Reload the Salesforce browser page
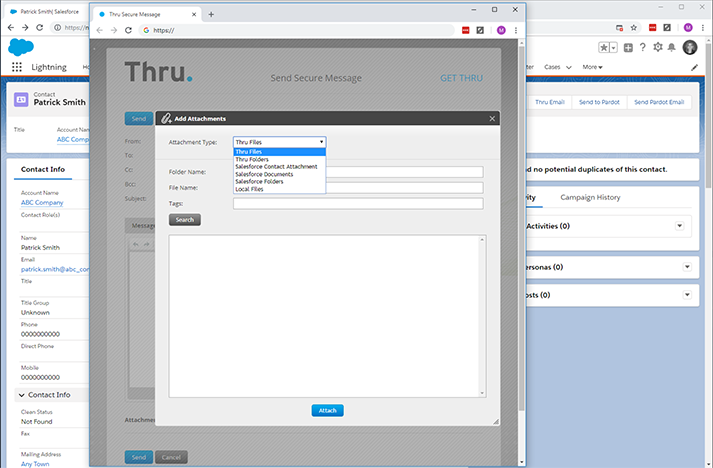This screenshot has width=713, height=468. [x=40, y=28]
